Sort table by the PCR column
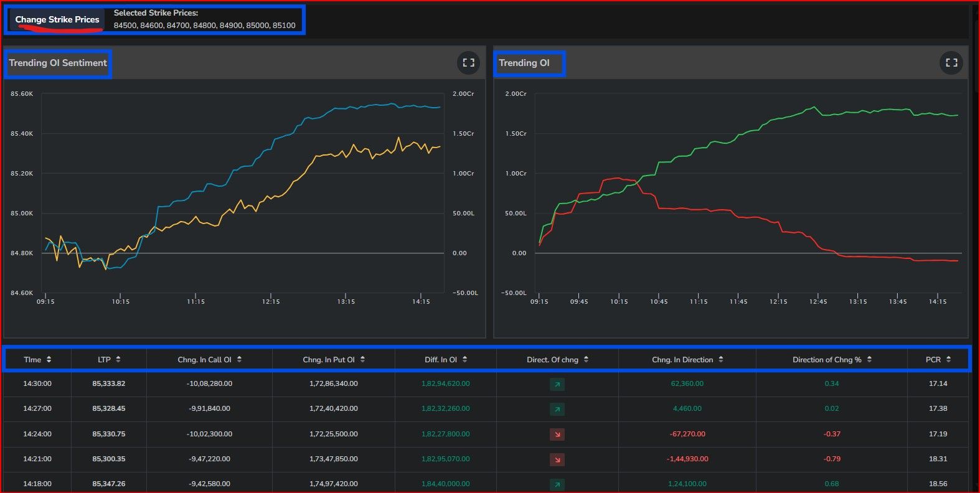Image resolution: width=980 pixels, height=493 pixels. pyautogui.click(x=938, y=360)
